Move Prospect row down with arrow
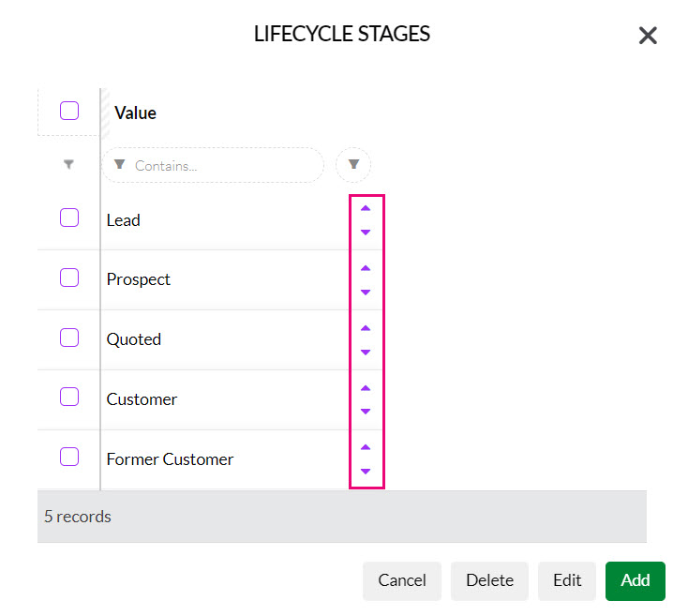 click(x=366, y=293)
